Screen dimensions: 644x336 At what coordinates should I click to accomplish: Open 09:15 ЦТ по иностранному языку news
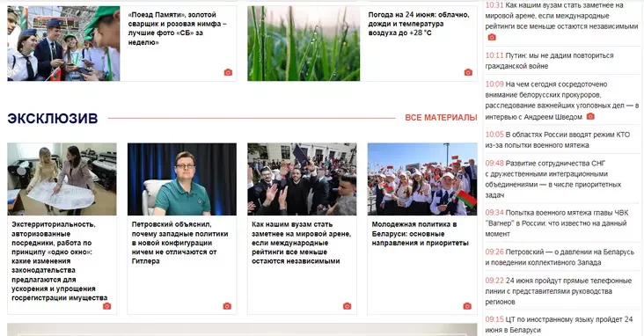[x=559, y=325]
